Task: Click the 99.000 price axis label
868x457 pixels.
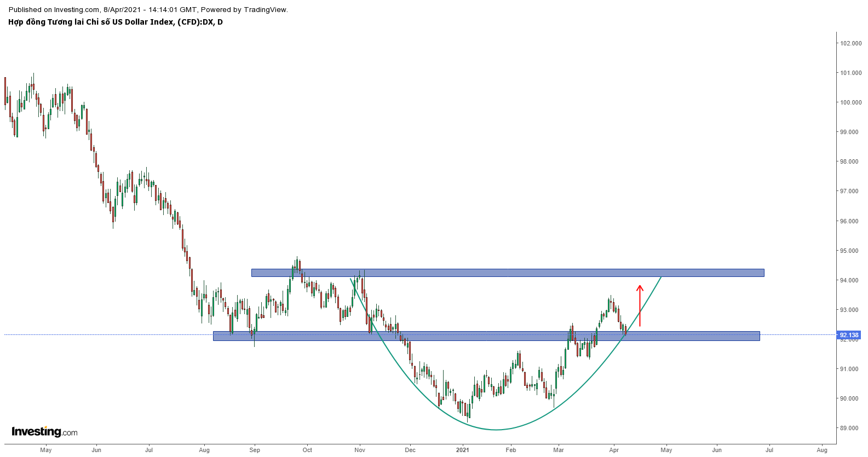Action: [x=850, y=132]
